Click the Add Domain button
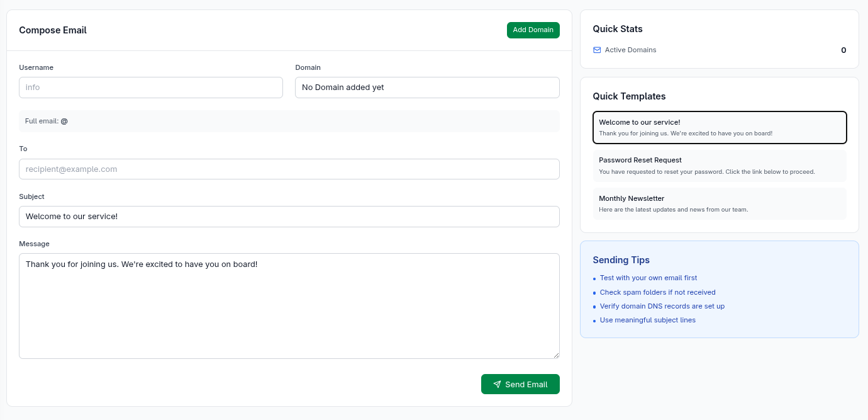This screenshot has width=868, height=420. (533, 30)
